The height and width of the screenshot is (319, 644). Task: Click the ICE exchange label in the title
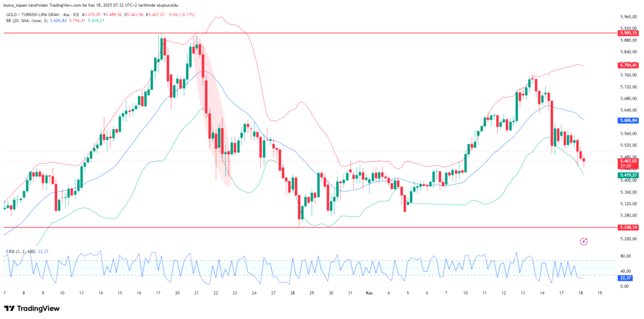pos(76,15)
